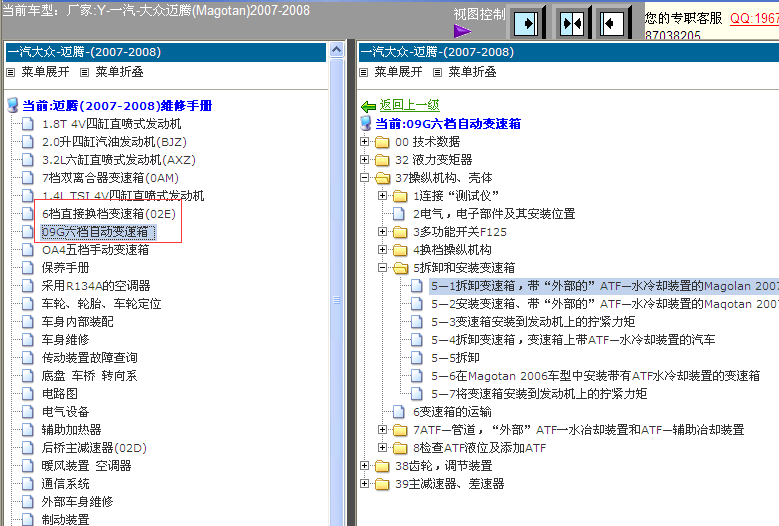Click the folder icon of 00 技术数据
The height and width of the screenshot is (526, 779).
[382, 143]
